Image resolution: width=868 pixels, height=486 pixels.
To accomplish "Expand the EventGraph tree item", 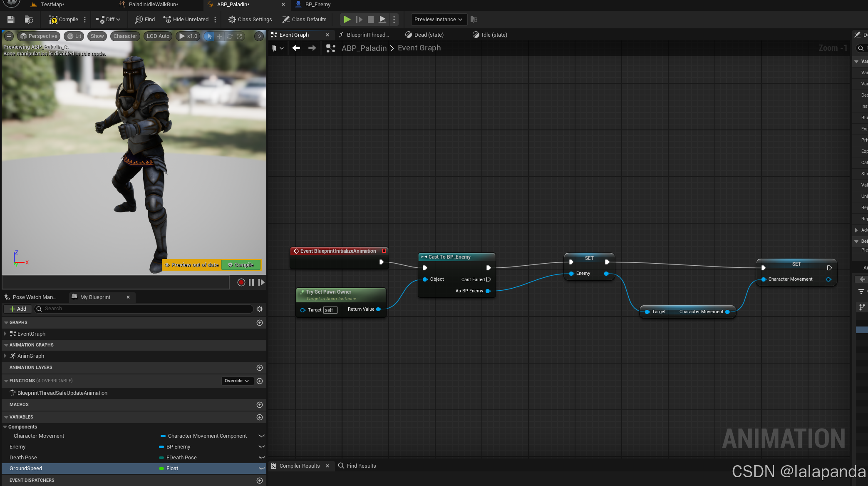I will point(5,334).
